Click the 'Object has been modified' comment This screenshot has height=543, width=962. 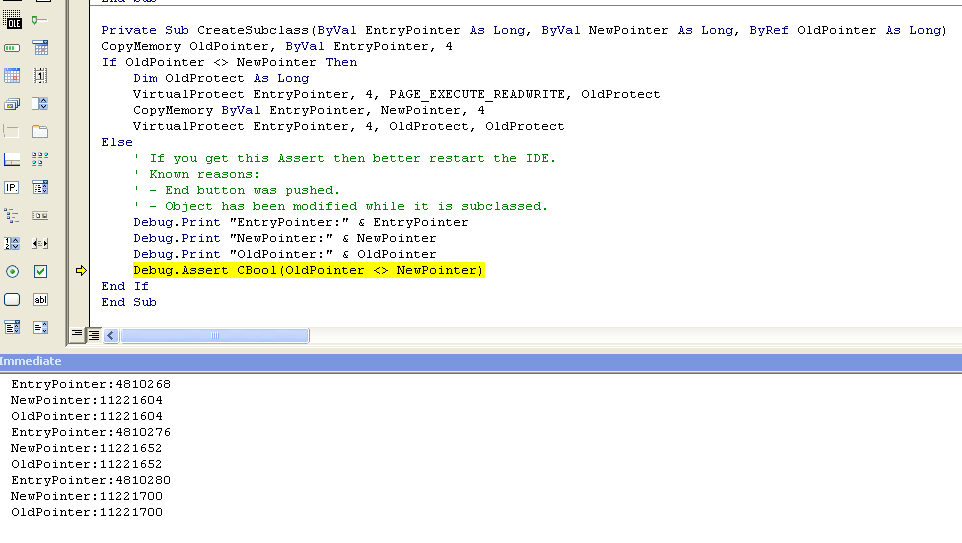pyautogui.click(x=341, y=206)
